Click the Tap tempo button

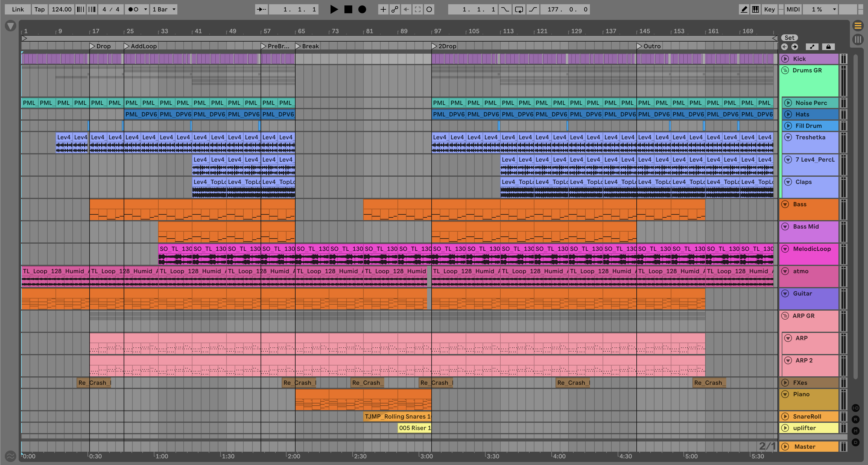40,9
